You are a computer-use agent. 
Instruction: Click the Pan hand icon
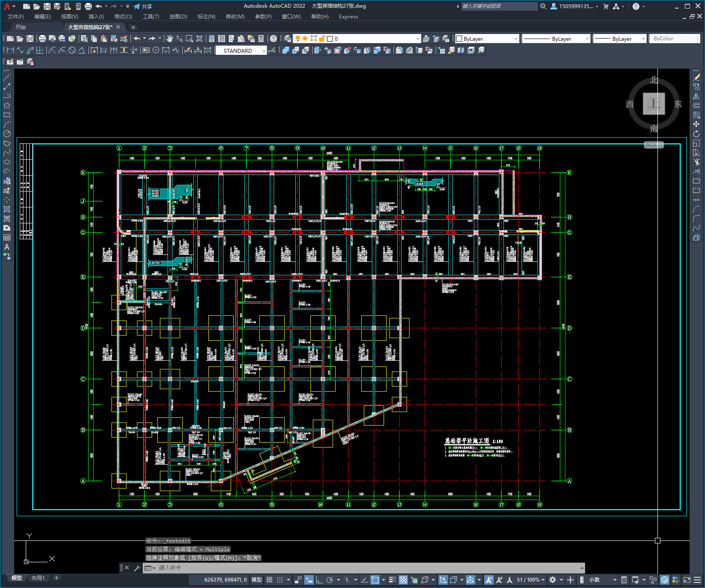tap(170, 39)
